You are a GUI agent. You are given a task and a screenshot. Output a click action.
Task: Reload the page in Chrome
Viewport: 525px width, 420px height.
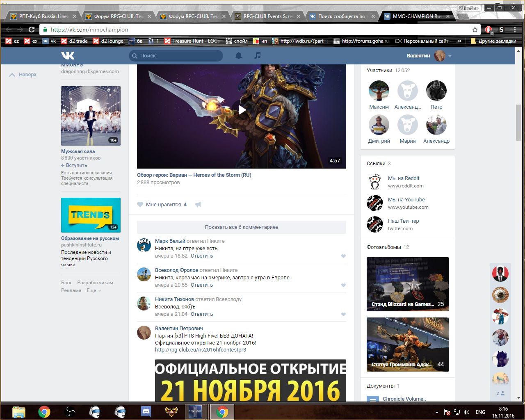coord(32,30)
